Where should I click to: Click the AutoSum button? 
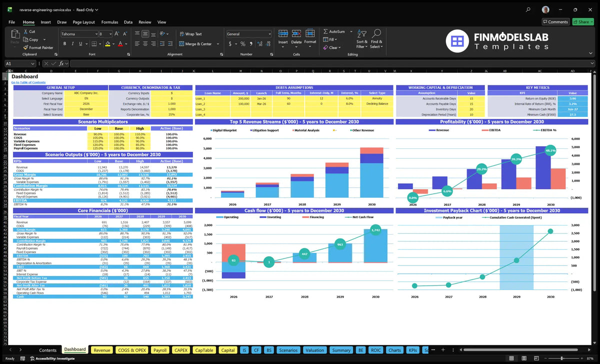pos(334,31)
